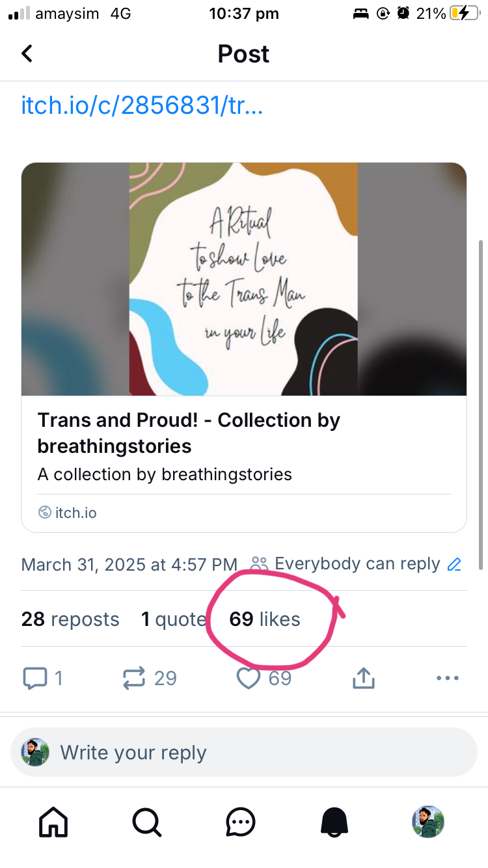
Task: View the 1 quote list
Action: pyautogui.click(x=173, y=619)
